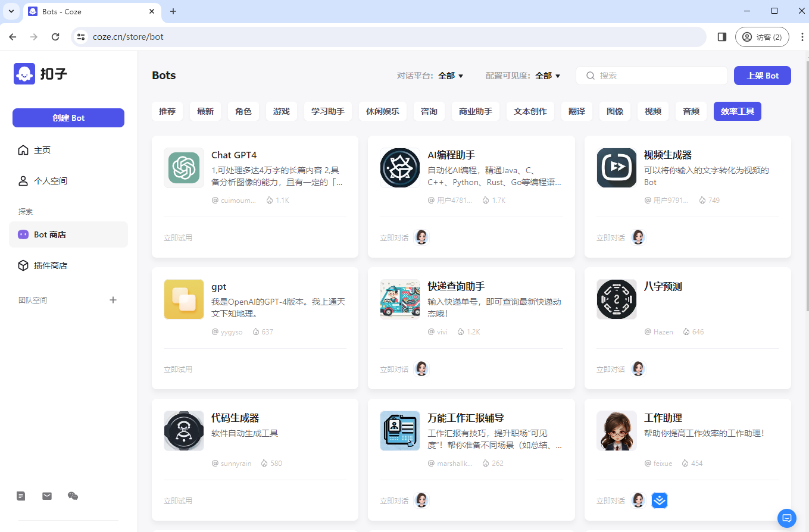Click the cube icon beside 插件商店

(23, 265)
